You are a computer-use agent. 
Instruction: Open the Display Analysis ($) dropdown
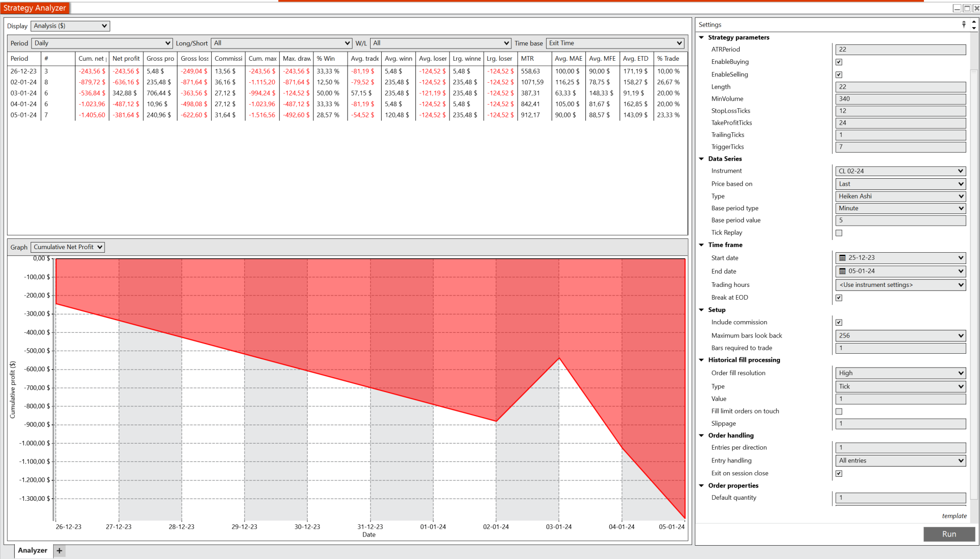click(x=70, y=26)
